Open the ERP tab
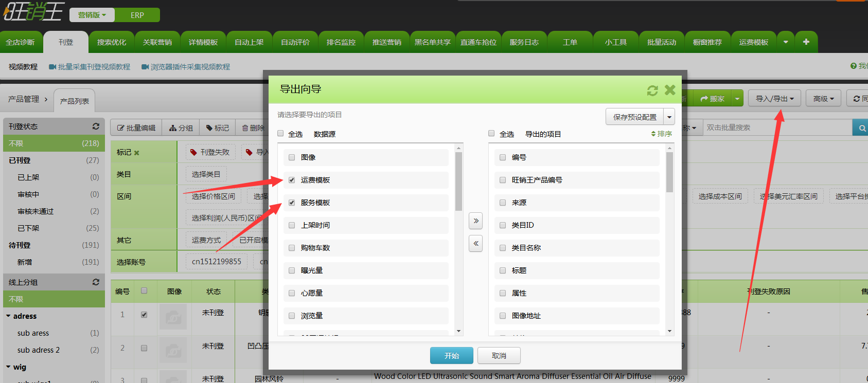The width and height of the screenshot is (868, 383). (x=137, y=15)
